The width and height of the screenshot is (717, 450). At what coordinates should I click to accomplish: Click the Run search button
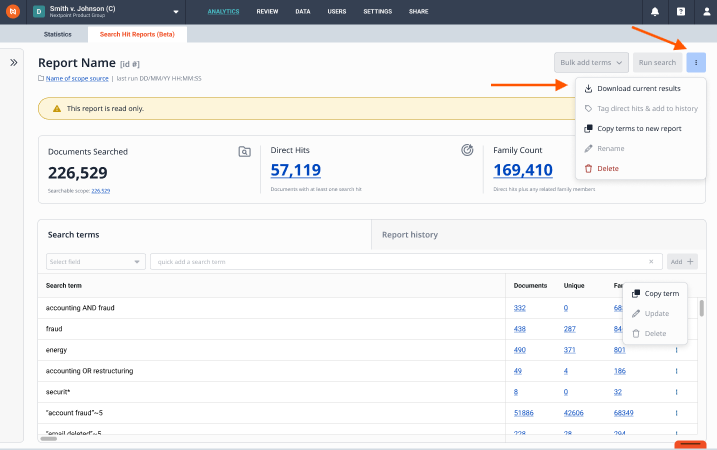click(x=657, y=63)
